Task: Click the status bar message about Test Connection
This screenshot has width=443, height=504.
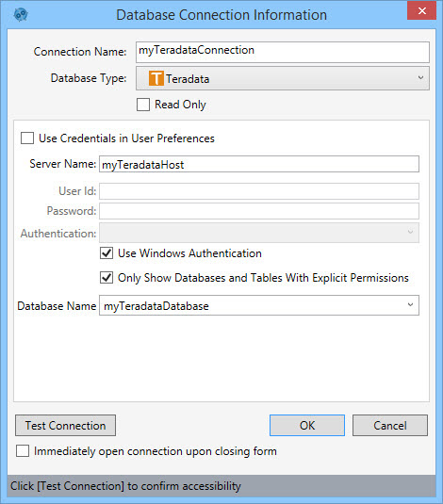Action: [125, 486]
